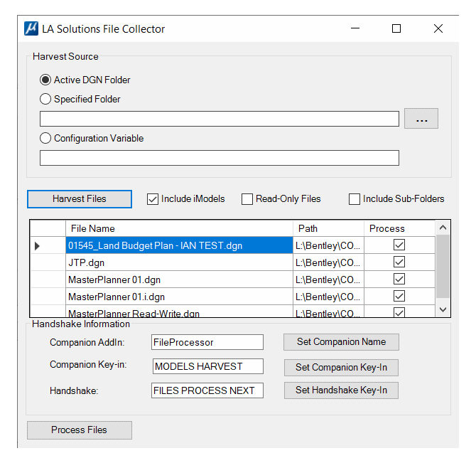Click the File Name column header

pos(179,228)
